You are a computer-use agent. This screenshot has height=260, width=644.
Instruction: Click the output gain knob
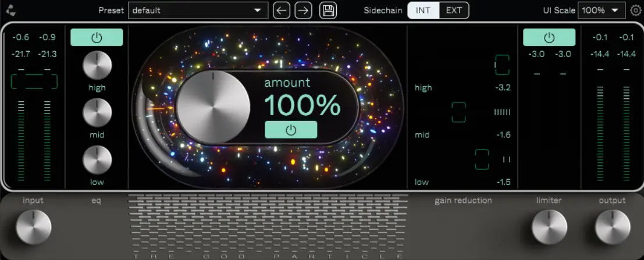(613, 227)
